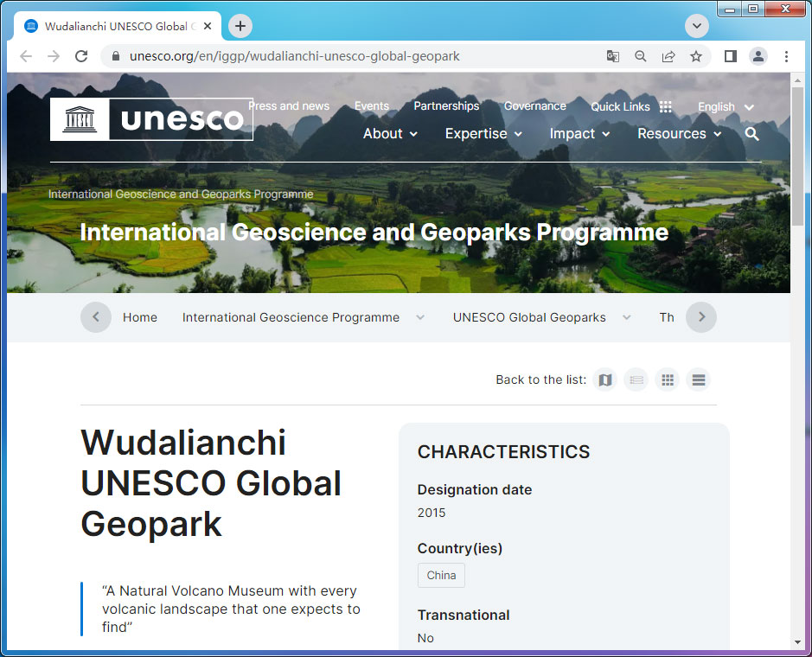The image size is (812, 657).
Task: Click the CHARACTERISTICS panel heading
Action: pyautogui.click(x=503, y=452)
